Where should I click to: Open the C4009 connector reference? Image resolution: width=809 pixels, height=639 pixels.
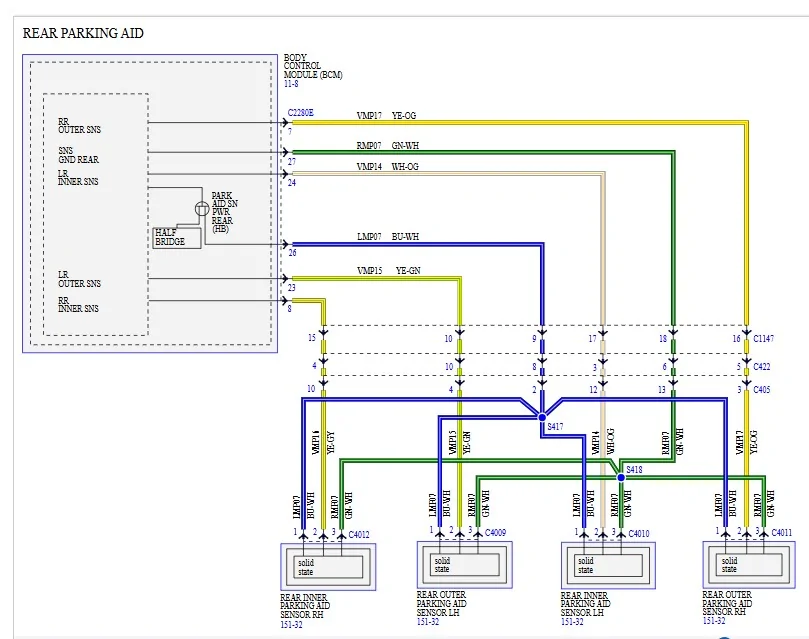click(x=495, y=532)
